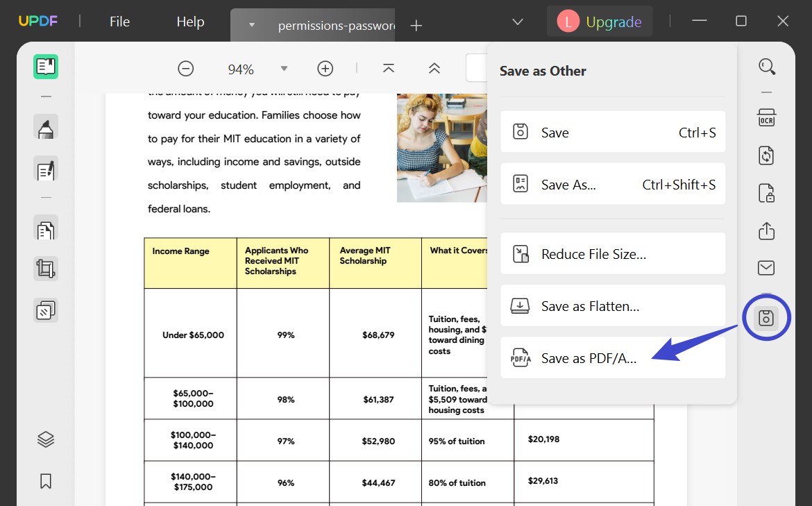Open the File menu
Screen dimensions: 812x506
119,22
